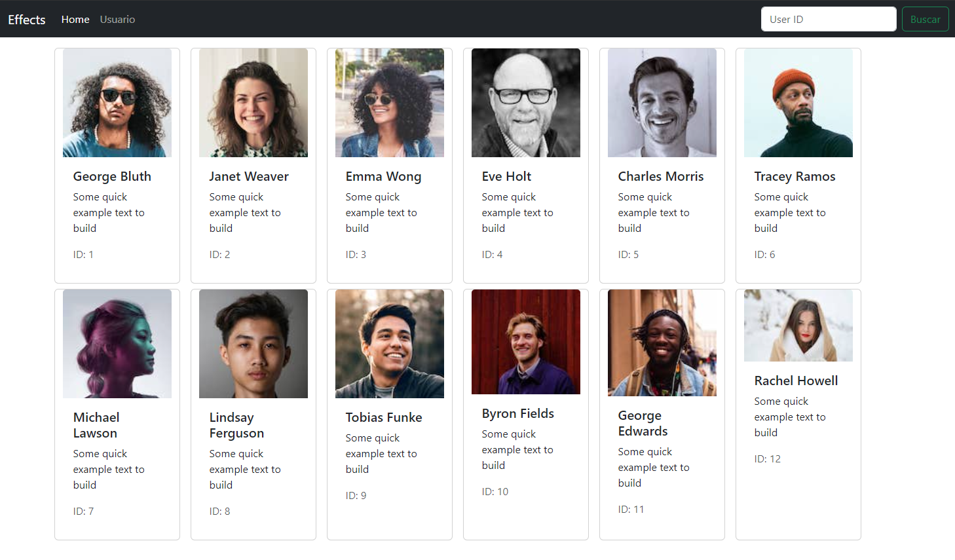This screenshot has width=955, height=560.
Task: Open Emma Wong's portrait image
Action: click(x=390, y=103)
